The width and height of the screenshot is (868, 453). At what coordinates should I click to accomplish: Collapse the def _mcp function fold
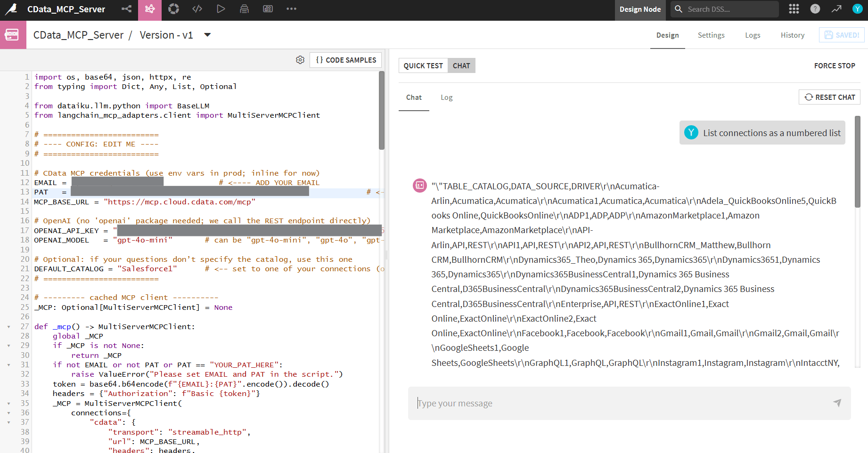(9, 327)
